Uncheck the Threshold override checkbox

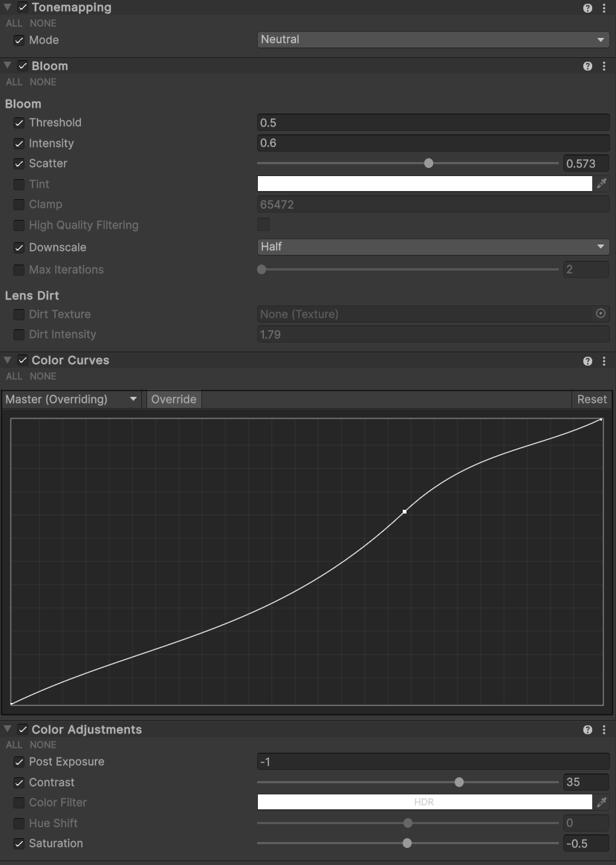[x=19, y=123]
